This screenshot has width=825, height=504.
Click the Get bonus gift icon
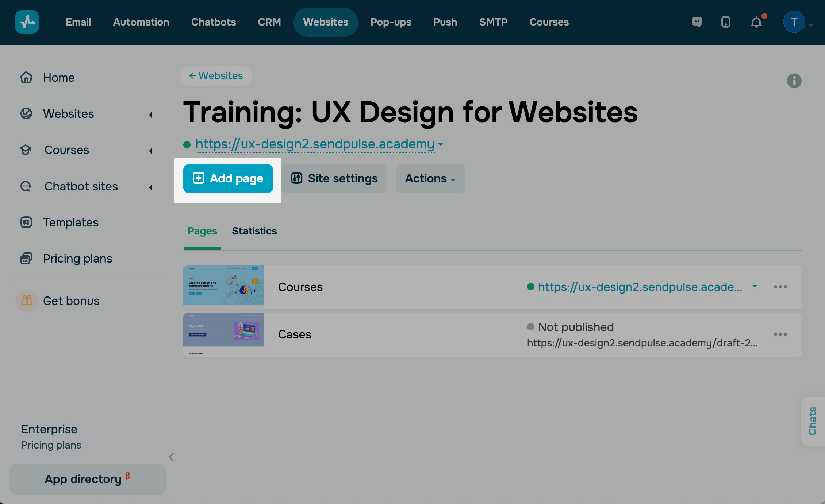click(x=27, y=301)
